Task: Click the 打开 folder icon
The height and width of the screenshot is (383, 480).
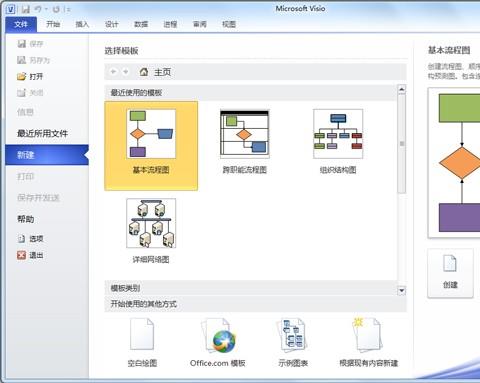Action: pos(21,76)
